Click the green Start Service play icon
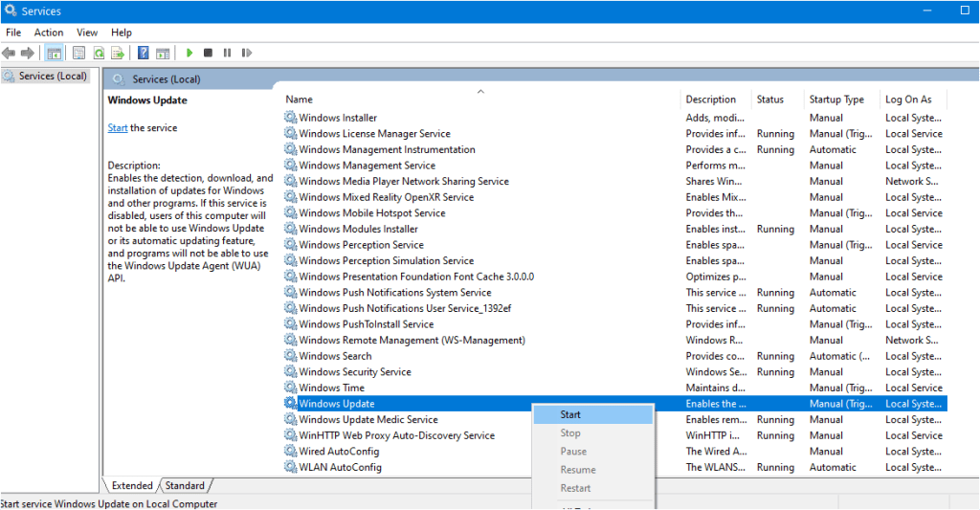The height and width of the screenshot is (510, 980). pyautogui.click(x=189, y=54)
